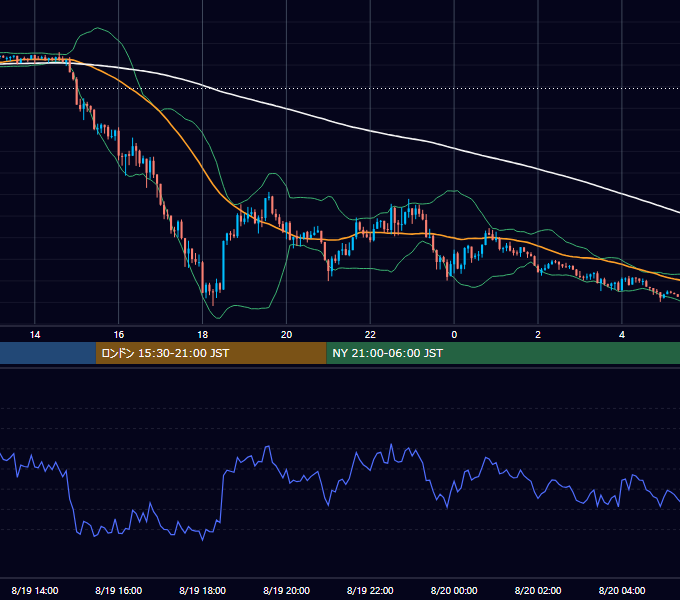The image size is (680, 600).
Task: Click the 8/19 22:00 time label
Action: pos(370,590)
